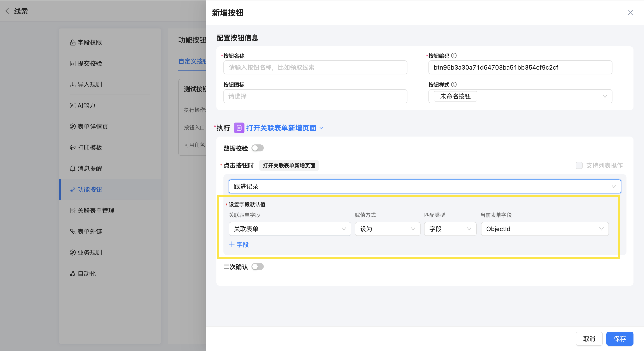Screen dimensions: 644x351
Task: Open the ObjectId field dropdown
Action: pos(545,229)
